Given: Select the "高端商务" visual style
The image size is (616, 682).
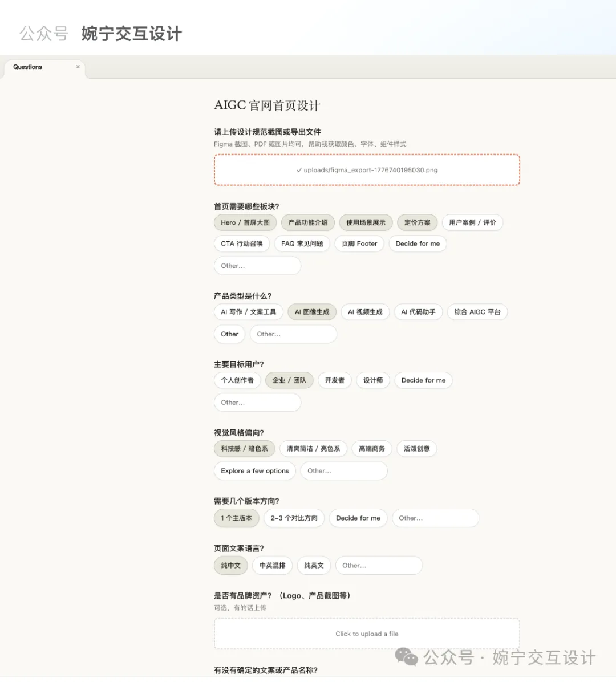Looking at the screenshot, I should pos(371,449).
